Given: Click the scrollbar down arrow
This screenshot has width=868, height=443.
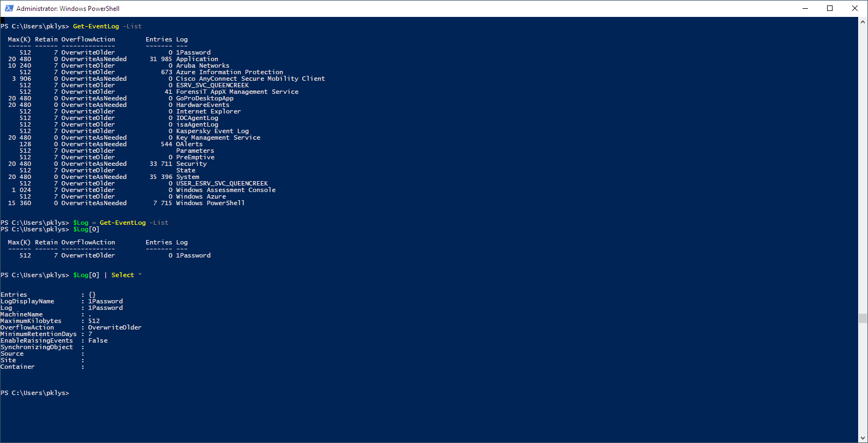Looking at the screenshot, I should tap(864, 437).
